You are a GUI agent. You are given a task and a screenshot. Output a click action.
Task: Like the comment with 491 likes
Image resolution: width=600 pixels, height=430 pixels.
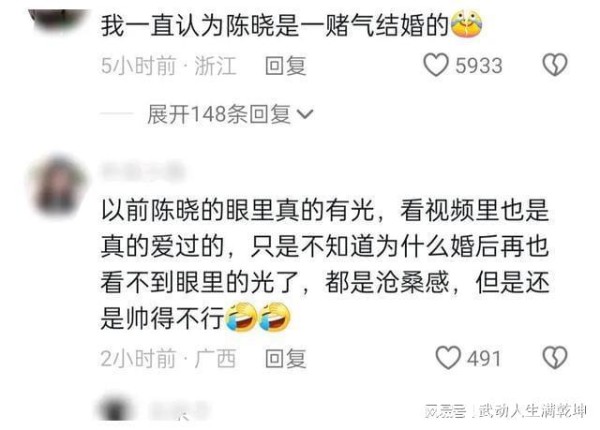tap(448, 358)
